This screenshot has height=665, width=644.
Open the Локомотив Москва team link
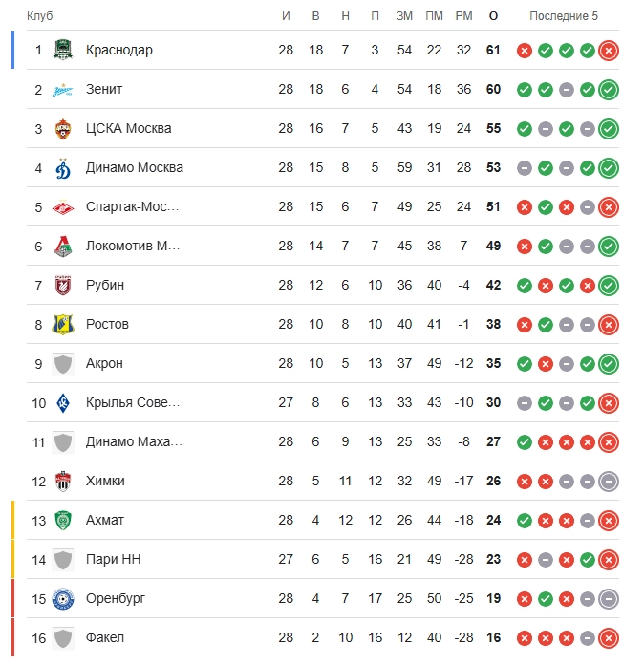tap(133, 246)
